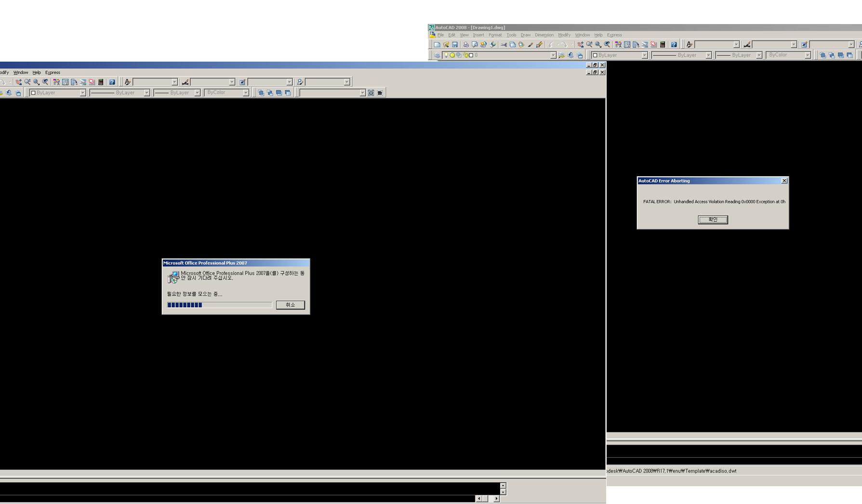
Task: Click Match Properties brush in Drawing1 window
Action: coord(530,45)
